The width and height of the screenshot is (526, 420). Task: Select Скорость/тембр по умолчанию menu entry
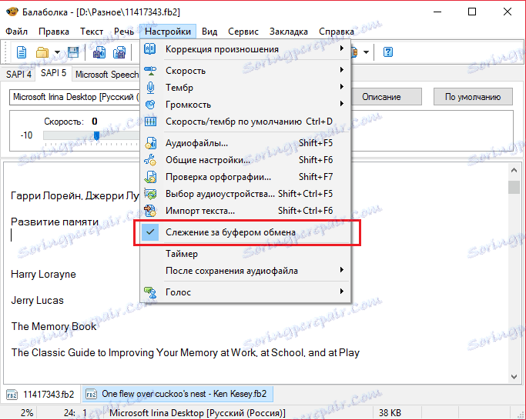[245, 122]
